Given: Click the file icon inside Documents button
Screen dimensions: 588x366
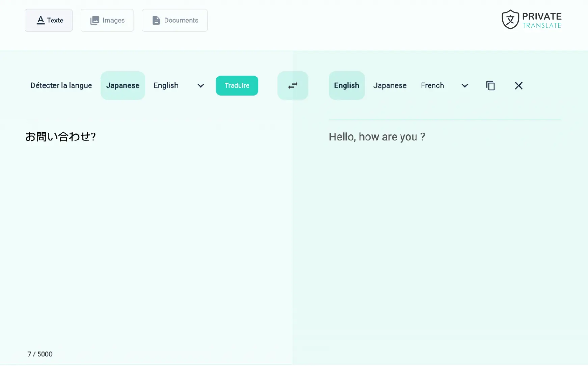Looking at the screenshot, I should click(156, 20).
